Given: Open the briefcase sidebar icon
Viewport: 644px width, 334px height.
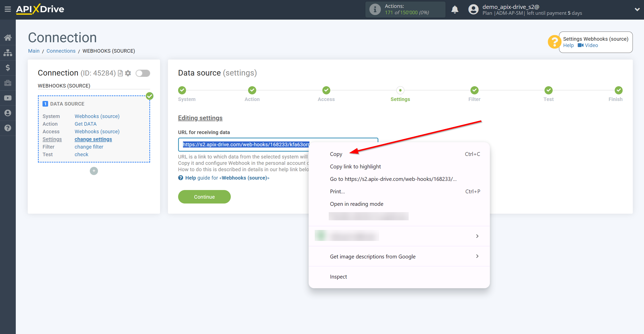Looking at the screenshot, I should click(x=8, y=83).
